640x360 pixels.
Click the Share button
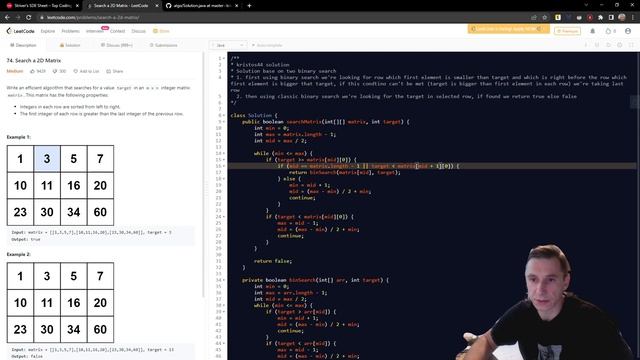(x=115, y=71)
